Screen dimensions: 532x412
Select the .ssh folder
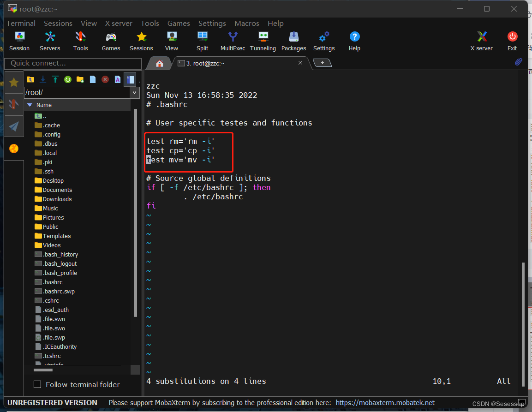coord(44,171)
